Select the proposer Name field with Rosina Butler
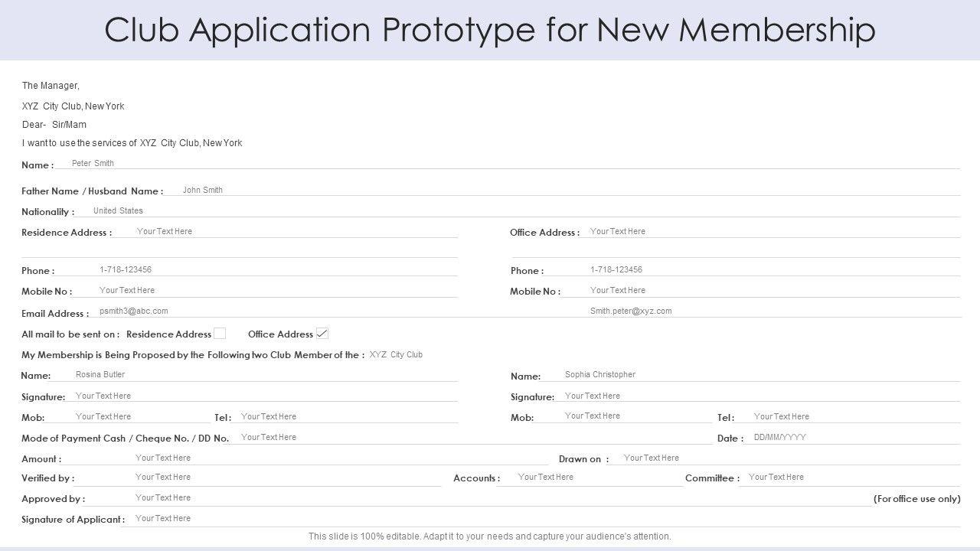This screenshot has width=980, height=551. [255, 375]
